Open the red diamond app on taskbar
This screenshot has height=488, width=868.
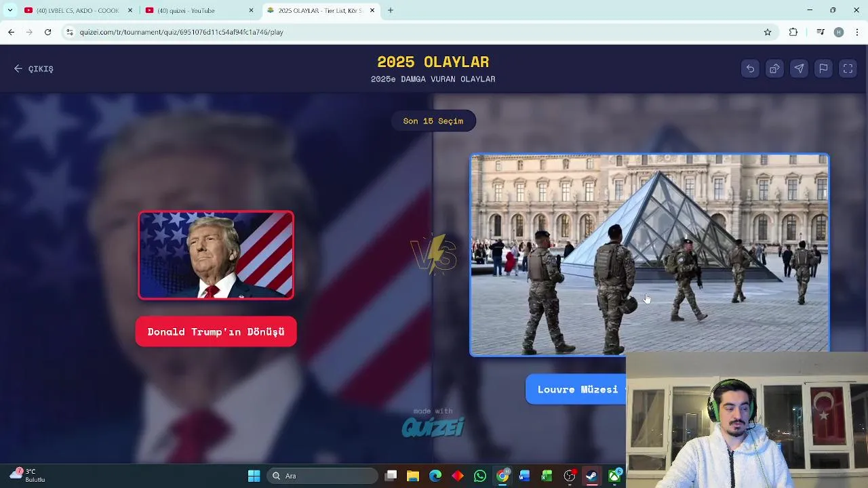pyautogui.click(x=458, y=476)
